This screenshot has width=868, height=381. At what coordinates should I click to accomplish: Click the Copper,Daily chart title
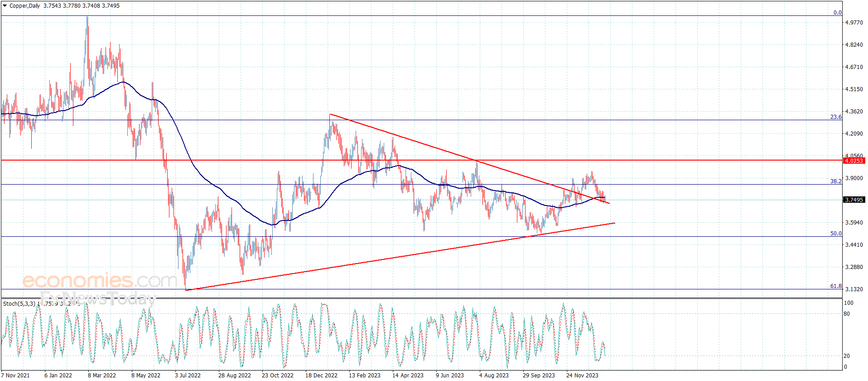point(24,6)
